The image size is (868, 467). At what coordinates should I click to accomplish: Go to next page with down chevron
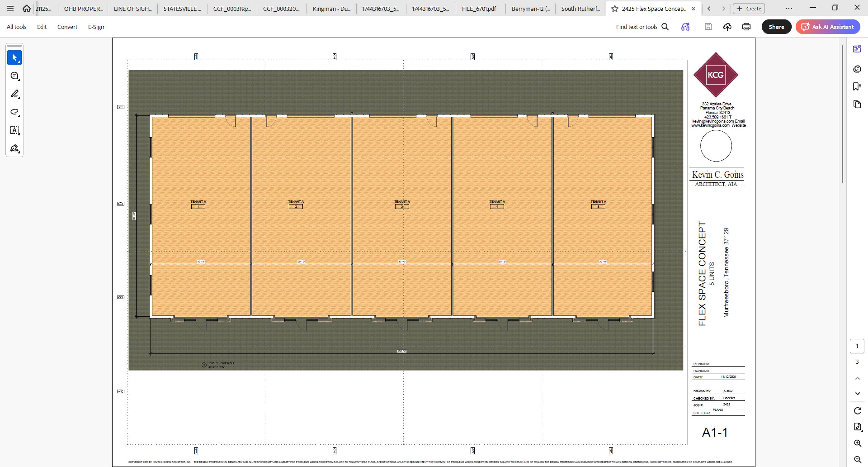tap(858, 393)
